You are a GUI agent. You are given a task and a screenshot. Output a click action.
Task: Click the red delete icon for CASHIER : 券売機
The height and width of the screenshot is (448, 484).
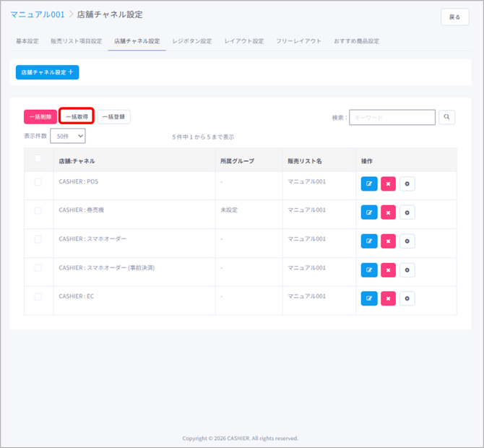coord(388,212)
